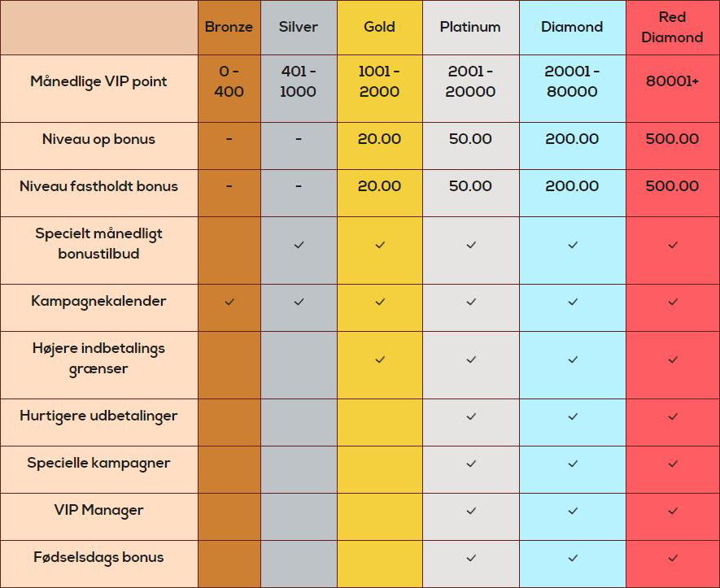Select the Platinum column header
Image resolution: width=720 pixels, height=588 pixels.
click(470, 27)
